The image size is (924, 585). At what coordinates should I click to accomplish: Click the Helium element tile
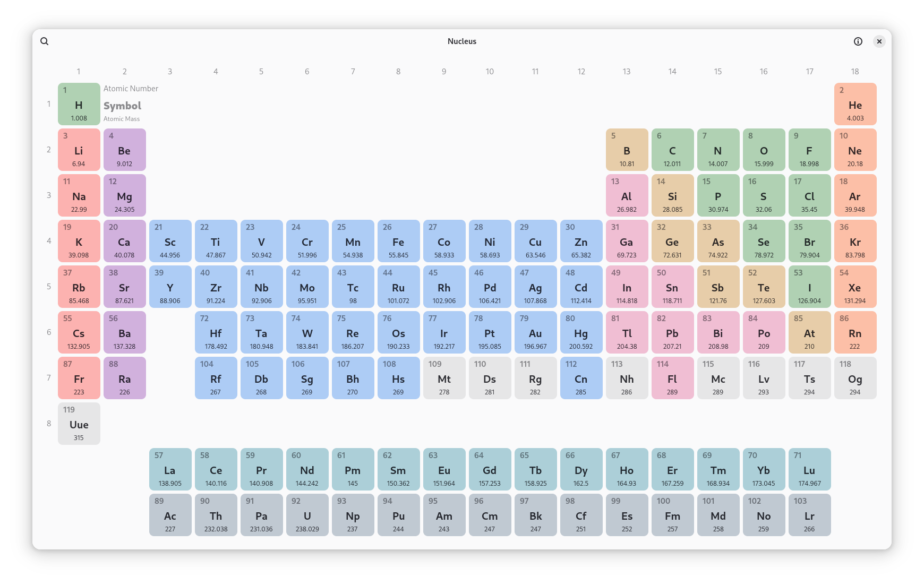point(855,104)
